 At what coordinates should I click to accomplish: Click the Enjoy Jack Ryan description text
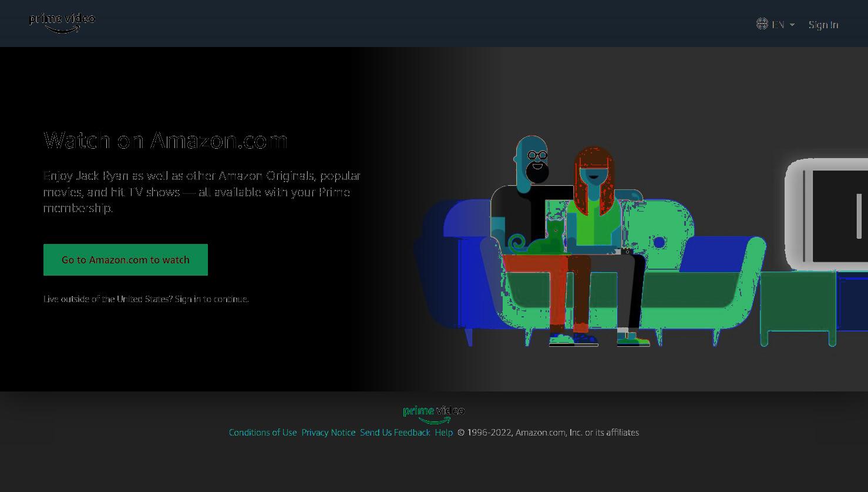coord(202,192)
